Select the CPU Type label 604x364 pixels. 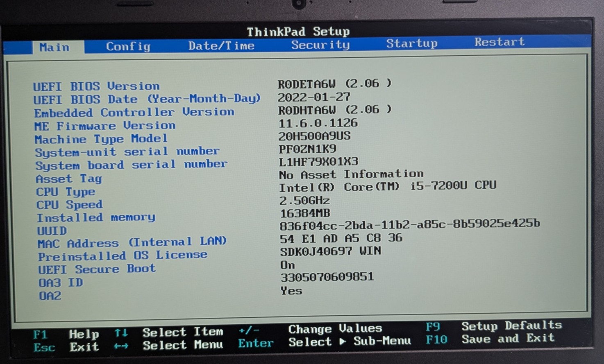point(66,192)
